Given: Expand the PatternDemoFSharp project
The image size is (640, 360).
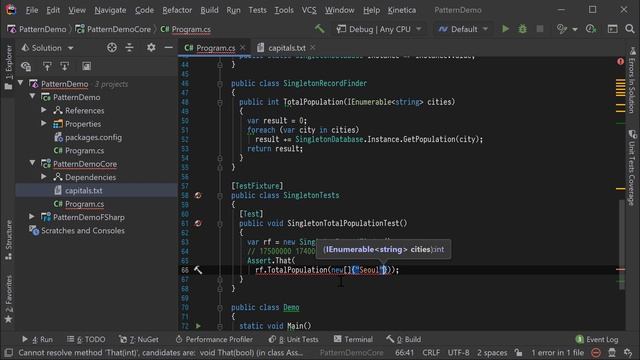Looking at the screenshot, I should pyautogui.click(x=32, y=217).
